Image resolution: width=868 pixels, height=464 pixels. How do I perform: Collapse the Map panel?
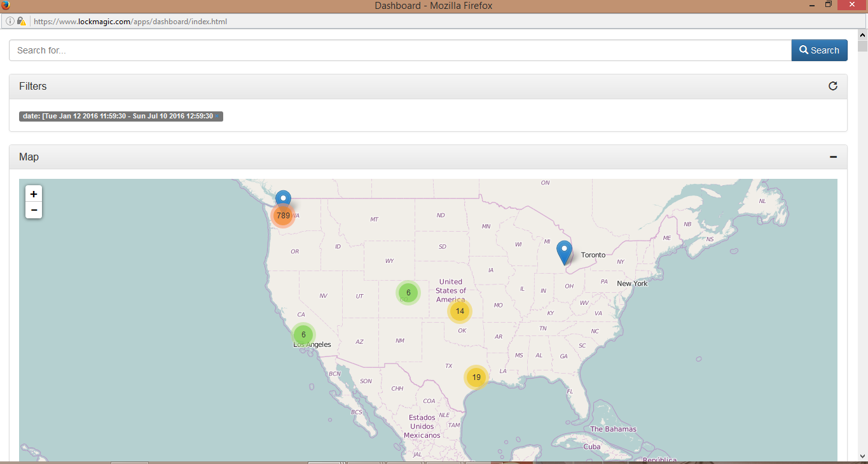(832, 157)
